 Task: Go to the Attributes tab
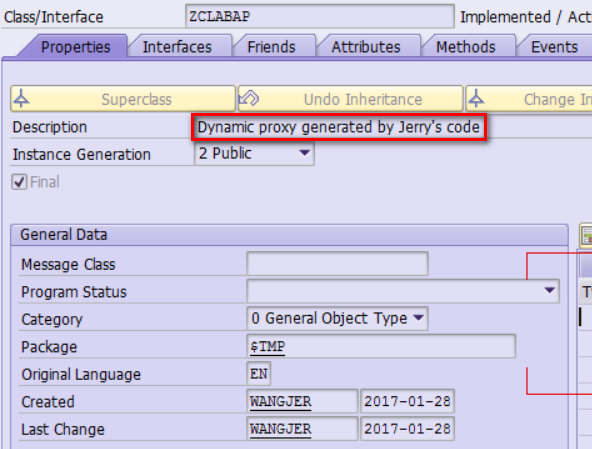point(366,47)
